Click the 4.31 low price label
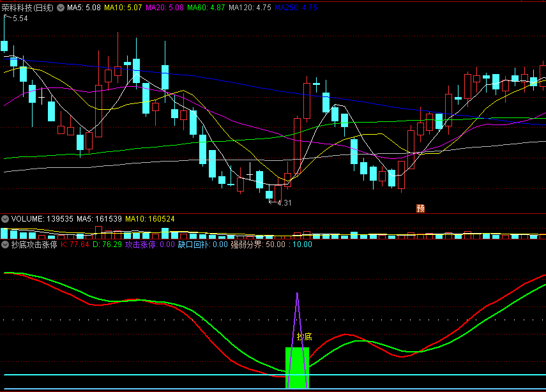Viewport: 546px width, 392px height. pos(284,202)
